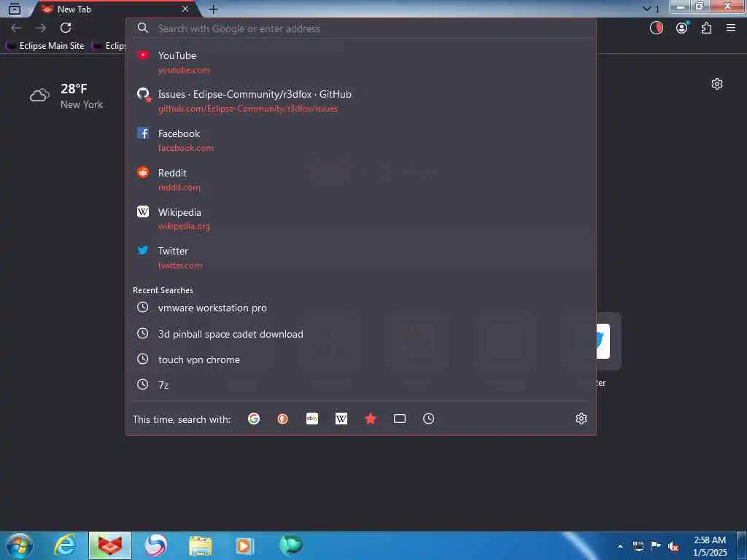Viewport: 747px width, 560px height.
Task: Select recent search '3d pinball space cadet download'
Action: [x=360, y=334]
